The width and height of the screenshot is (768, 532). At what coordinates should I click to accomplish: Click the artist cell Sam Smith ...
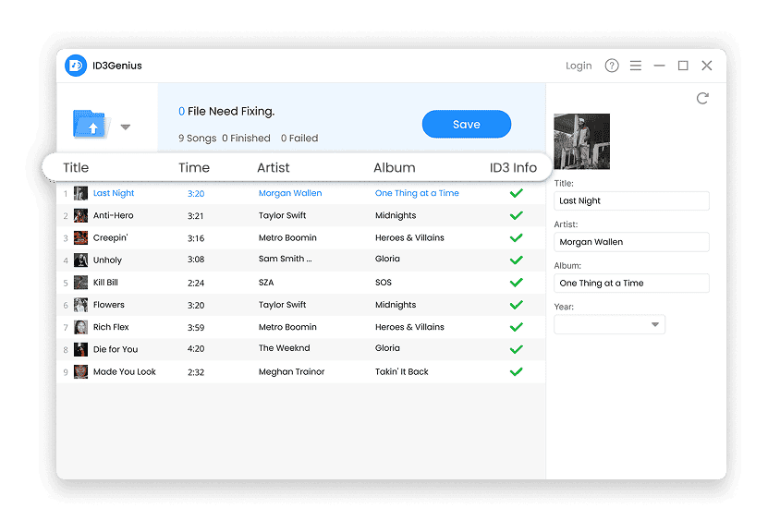[x=285, y=259]
